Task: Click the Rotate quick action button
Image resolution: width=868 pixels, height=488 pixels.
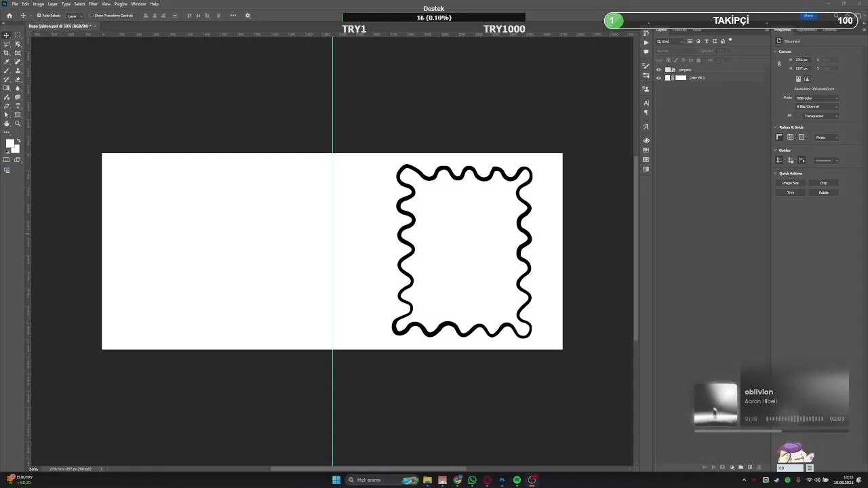Action: tap(823, 192)
